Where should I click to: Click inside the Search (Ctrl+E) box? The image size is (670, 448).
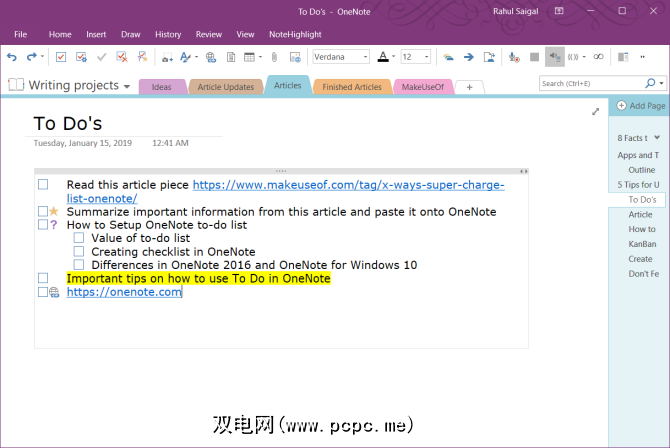pos(590,83)
